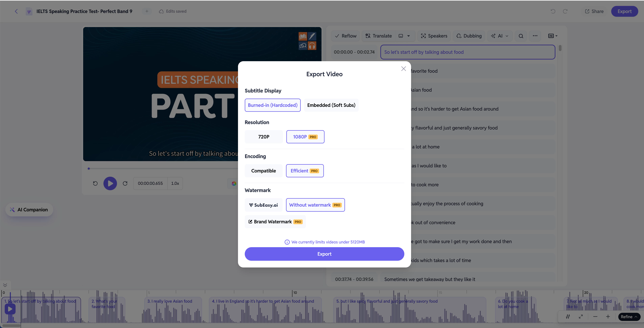Viewport: 644px width, 328px height.
Task: Select timeline clip '3. I really love Asian food'
Action: tap(173, 310)
